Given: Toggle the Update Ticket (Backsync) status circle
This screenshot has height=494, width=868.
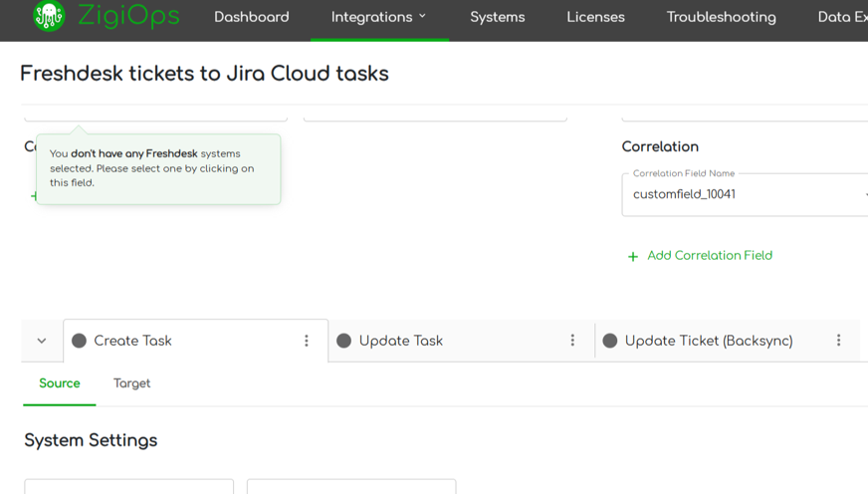Looking at the screenshot, I should point(610,341).
